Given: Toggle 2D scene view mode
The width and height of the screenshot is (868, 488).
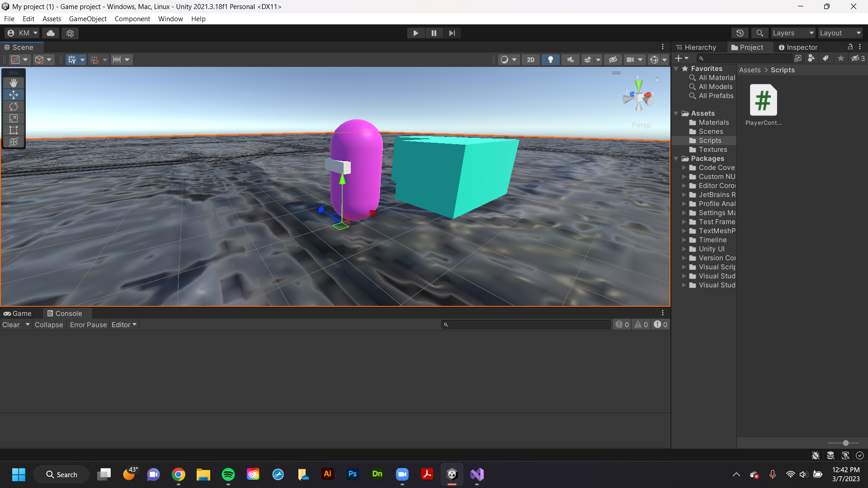Looking at the screenshot, I should (530, 60).
